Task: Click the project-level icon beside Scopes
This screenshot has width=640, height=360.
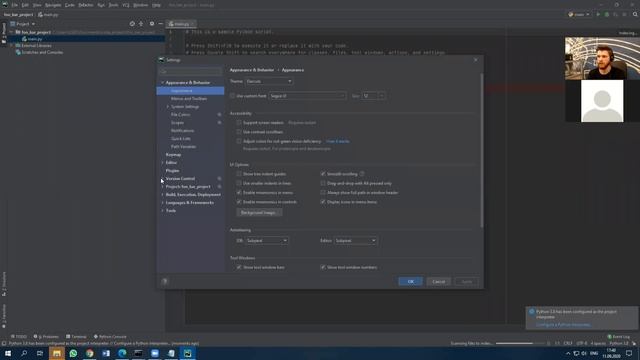Action: (220, 122)
